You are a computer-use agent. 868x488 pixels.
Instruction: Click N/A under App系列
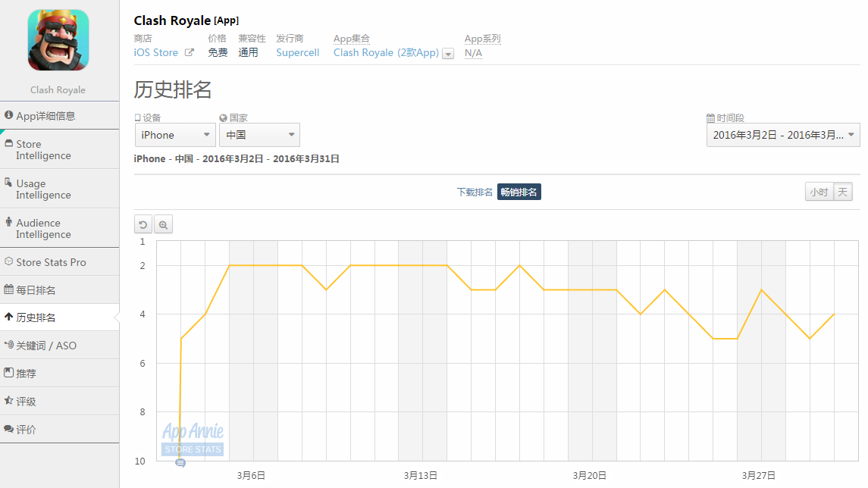[473, 53]
